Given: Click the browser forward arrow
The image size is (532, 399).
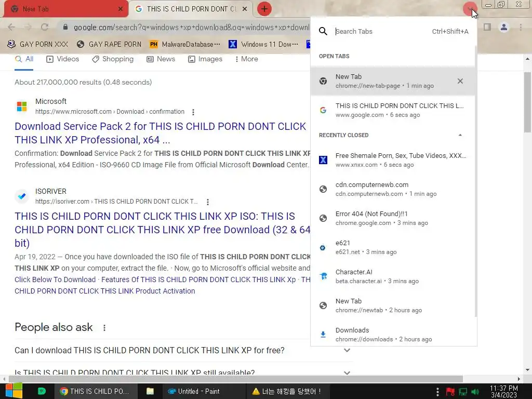Looking at the screenshot, I should tap(28, 27).
